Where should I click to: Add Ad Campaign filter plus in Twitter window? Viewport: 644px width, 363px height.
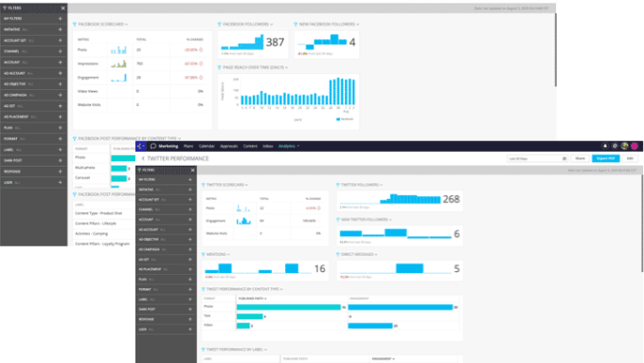[x=190, y=249]
